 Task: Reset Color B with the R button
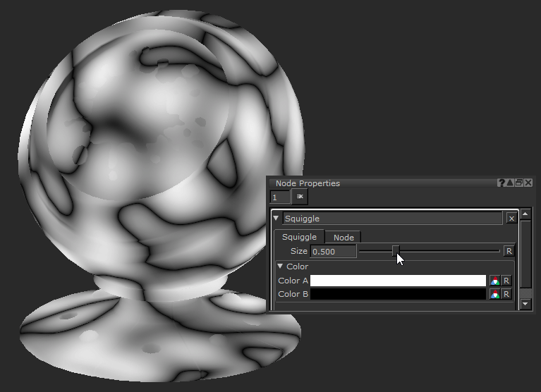(x=506, y=294)
